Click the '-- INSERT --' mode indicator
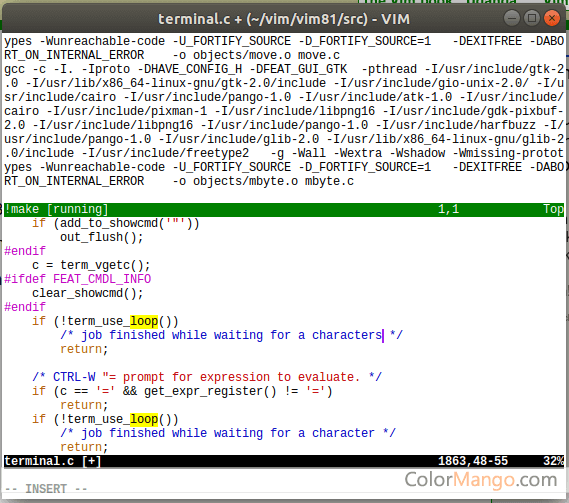 [x=46, y=489]
